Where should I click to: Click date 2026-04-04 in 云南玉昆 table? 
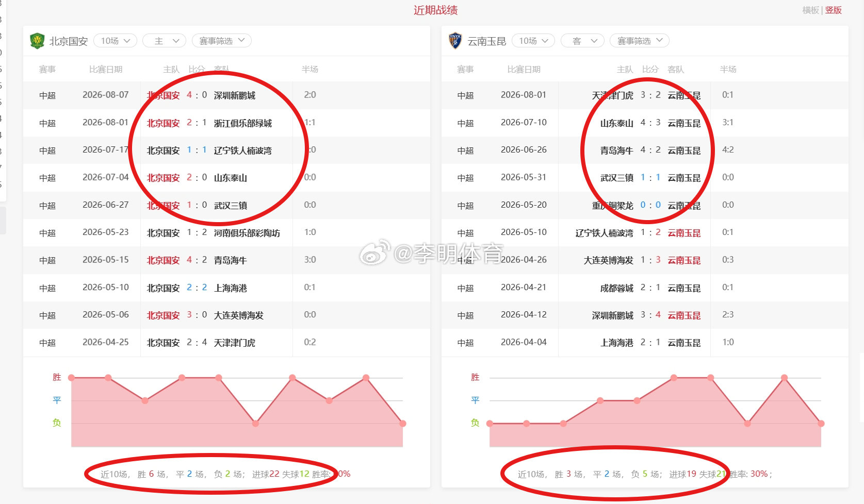point(524,342)
